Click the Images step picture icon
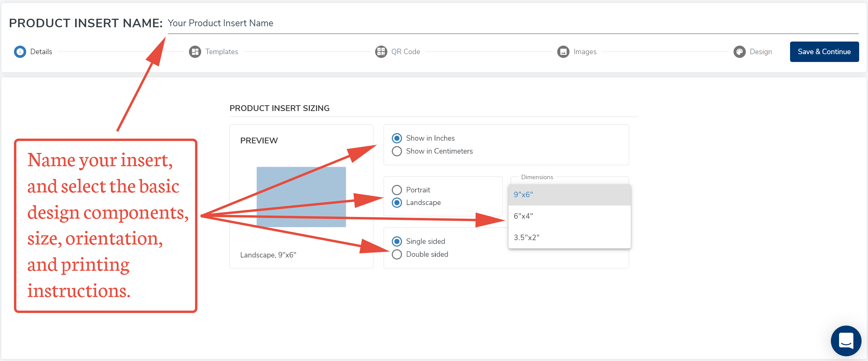 563,52
